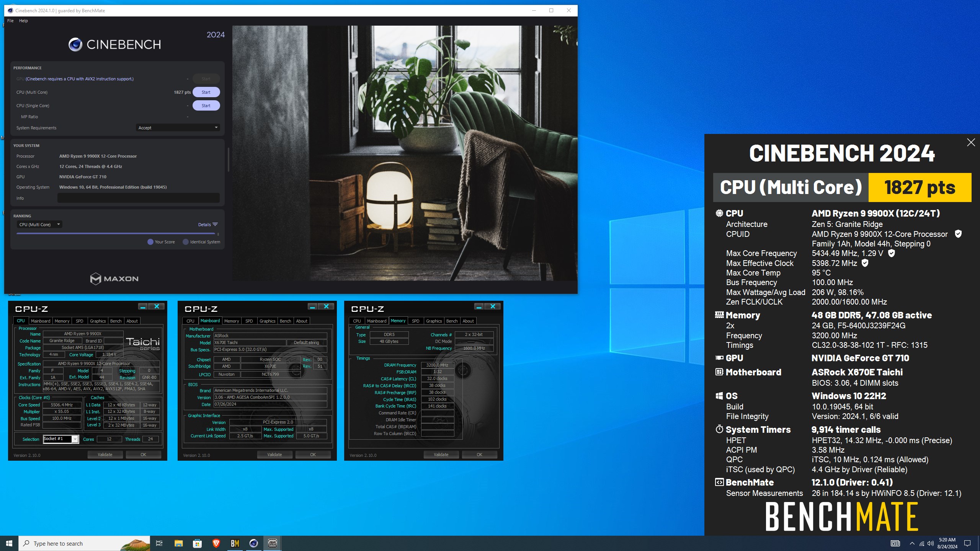Click the Max Core Frequency shield icon
The image size is (980, 551).
click(x=892, y=253)
